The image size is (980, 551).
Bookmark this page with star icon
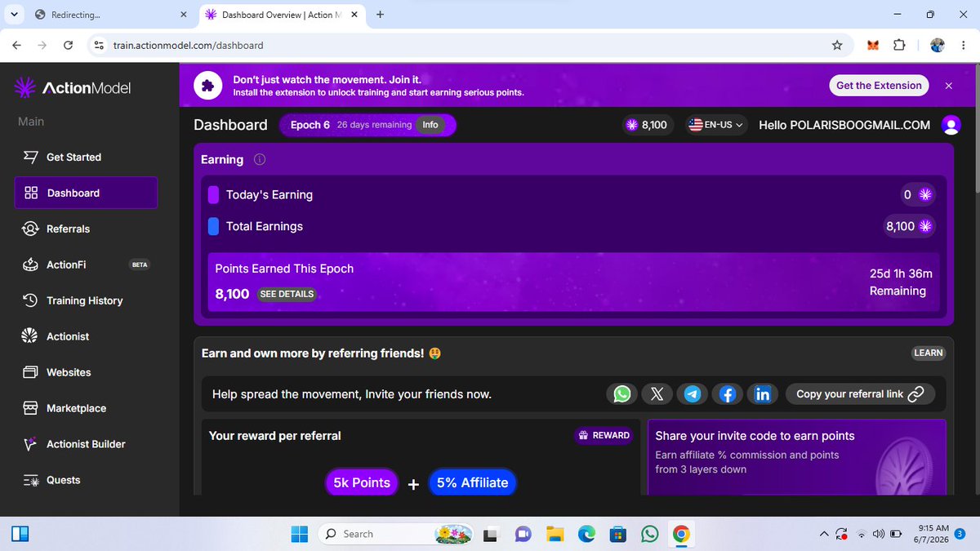(x=837, y=46)
